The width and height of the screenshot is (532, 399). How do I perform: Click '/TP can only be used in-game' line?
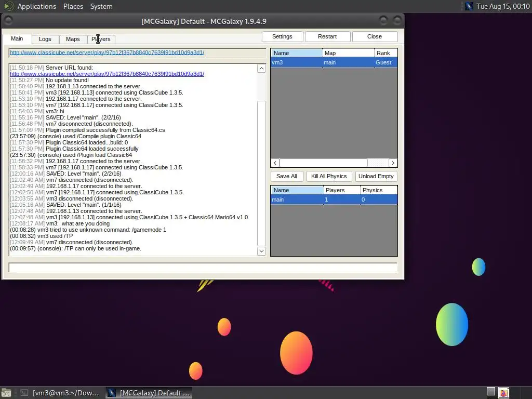pos(76,249)
